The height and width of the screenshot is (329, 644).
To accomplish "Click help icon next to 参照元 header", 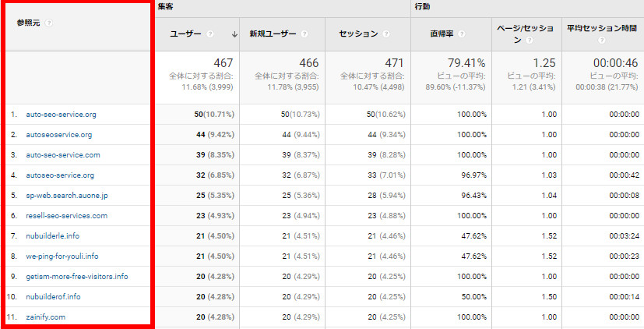I will point(49,23).
